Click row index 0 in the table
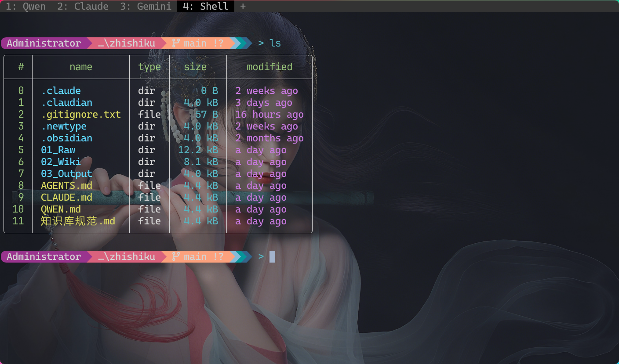The image size is (619, 364). (21, 91)
